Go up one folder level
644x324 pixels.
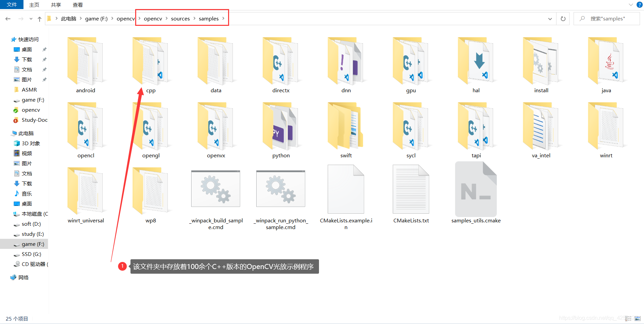(x=40, y=19)
